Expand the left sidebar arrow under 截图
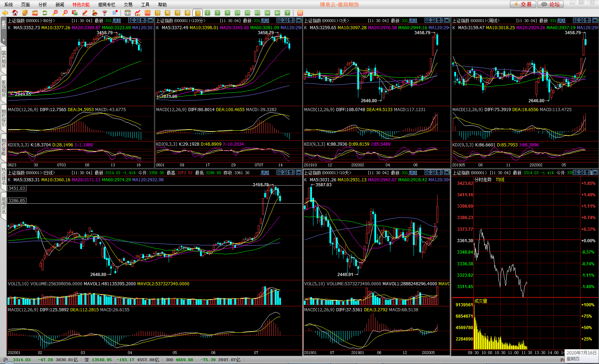This screenshot has height=364, width=599. (4, 40)
